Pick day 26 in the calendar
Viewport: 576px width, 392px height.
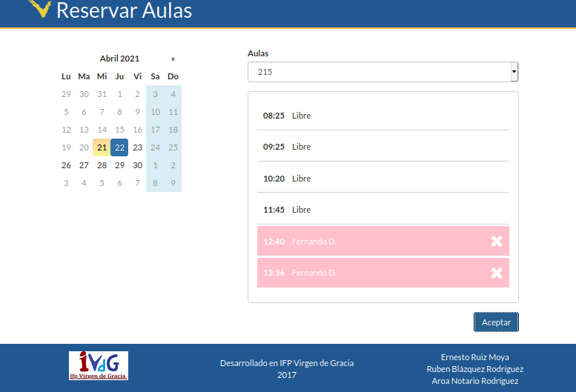(66, 165)
